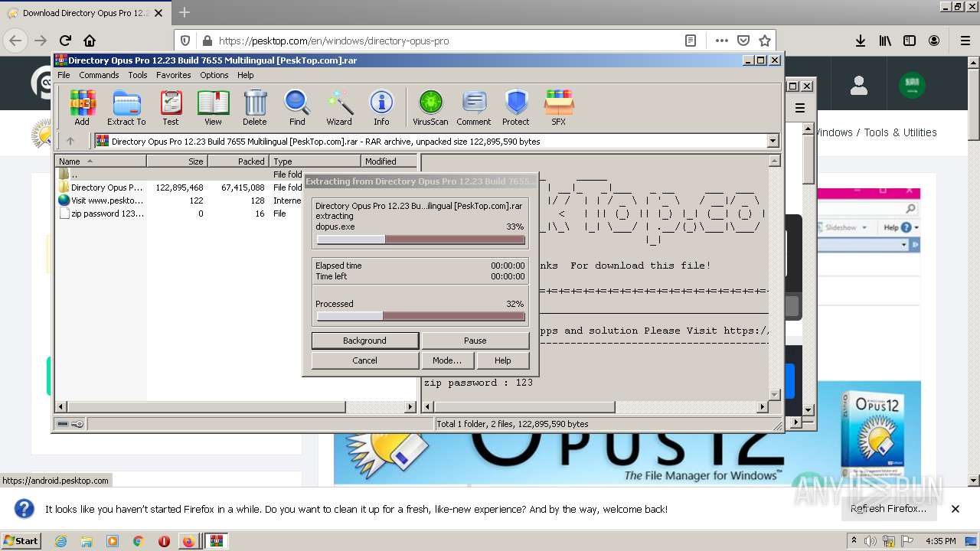Open the View icon in WinRAR toolbar
This screenshot has height=551, width=980.
[x=213, y=108]
